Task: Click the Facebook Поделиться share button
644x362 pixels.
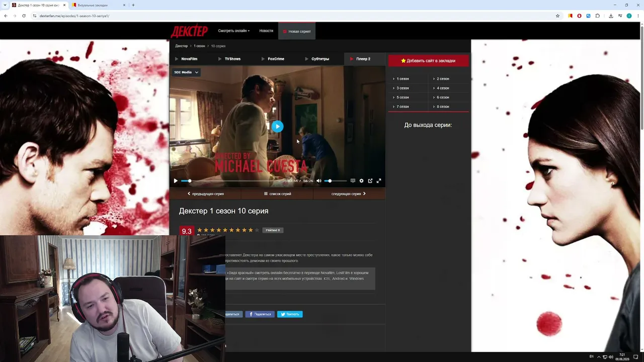Action: coord(260,314)
